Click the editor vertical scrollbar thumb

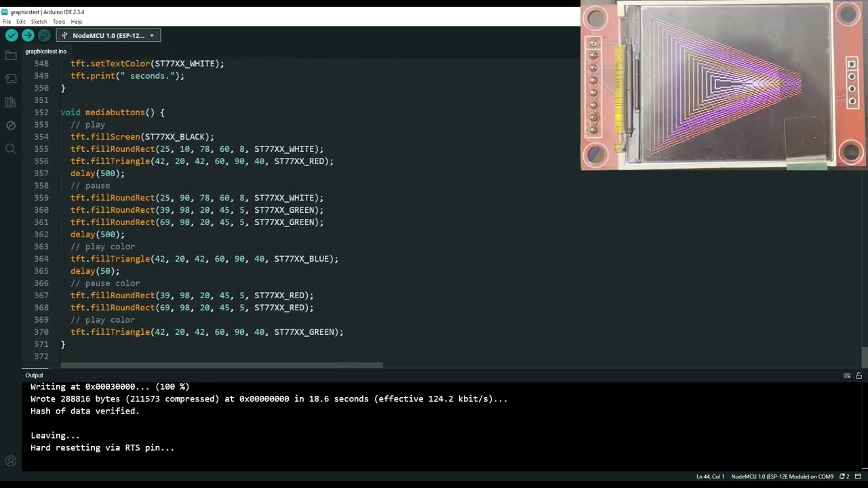[x=865, y=357]
